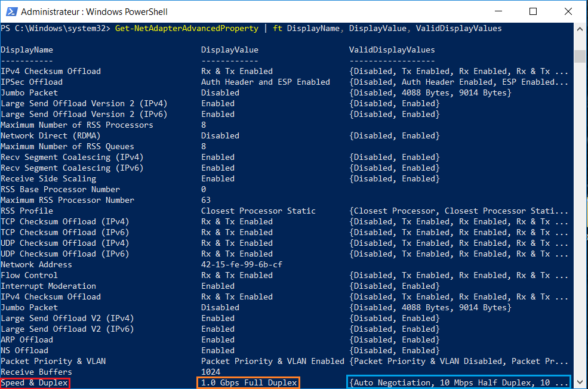The image size is (588, 389).
Task: Click the MAC address 42-15-fe-99-6b-cf
Action: (242, 264)
